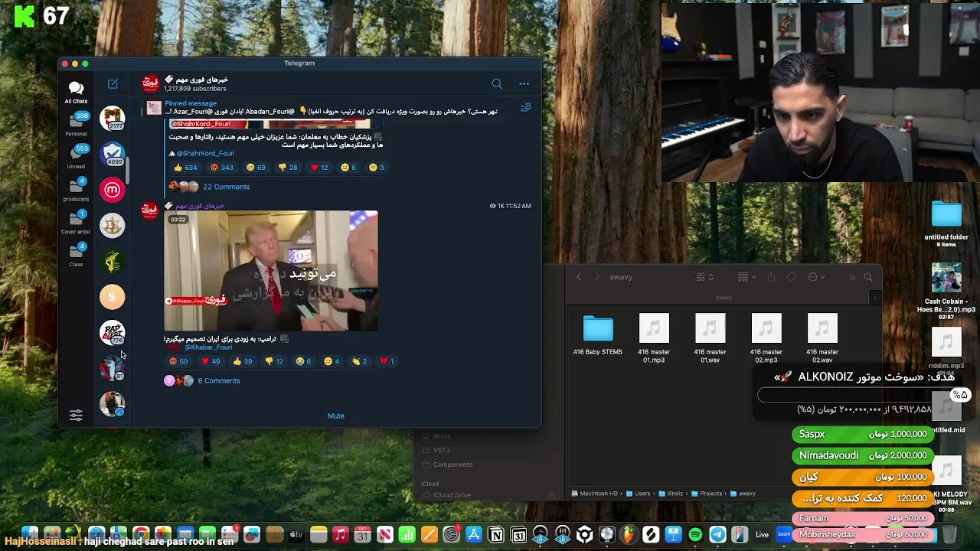Select 416 master 01.mp3 file
The image size is (980, 551).
click(654, 337)
